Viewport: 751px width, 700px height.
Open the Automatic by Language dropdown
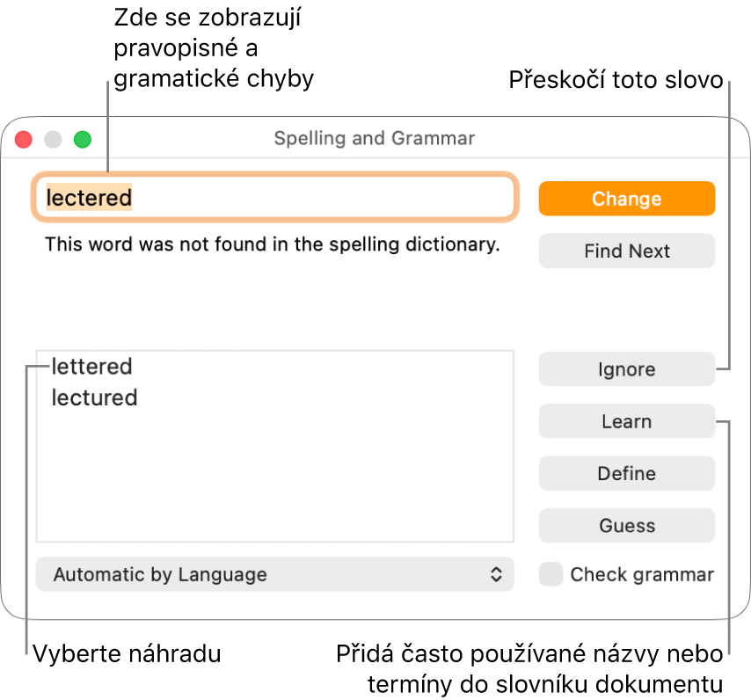274,574
